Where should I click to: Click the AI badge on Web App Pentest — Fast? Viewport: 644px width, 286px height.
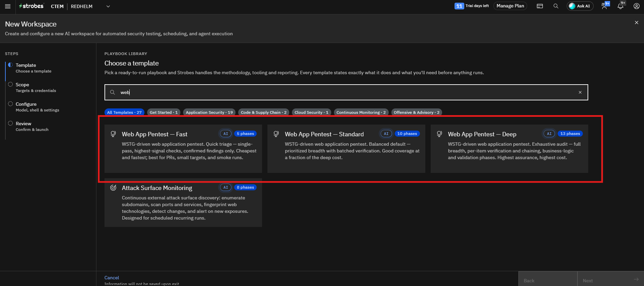[226, 134]
